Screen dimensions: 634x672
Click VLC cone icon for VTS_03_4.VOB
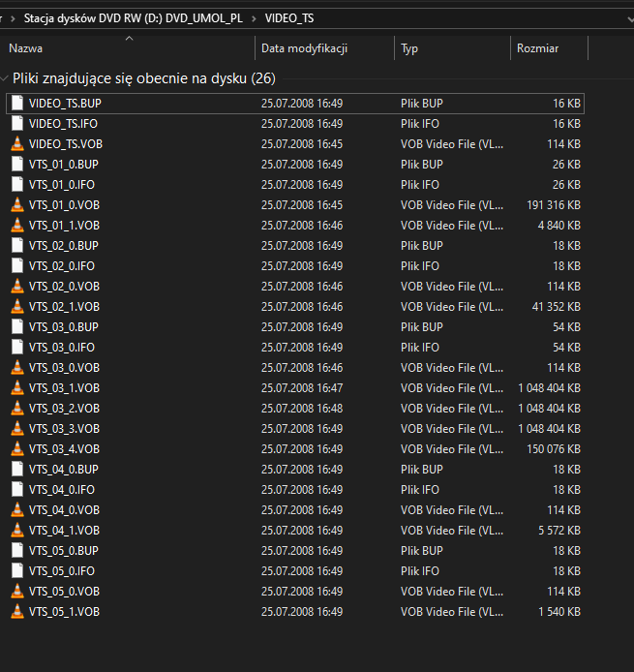(17, 448)
